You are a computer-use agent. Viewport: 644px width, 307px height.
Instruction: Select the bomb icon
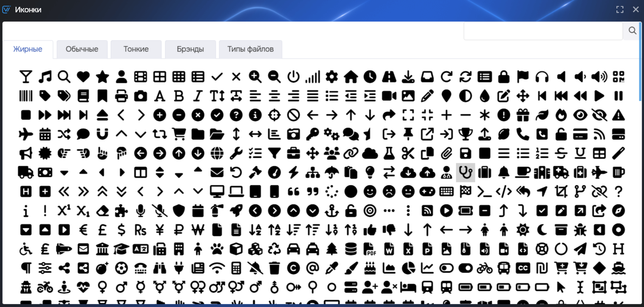pyautogui.click(x=102, y=268)
